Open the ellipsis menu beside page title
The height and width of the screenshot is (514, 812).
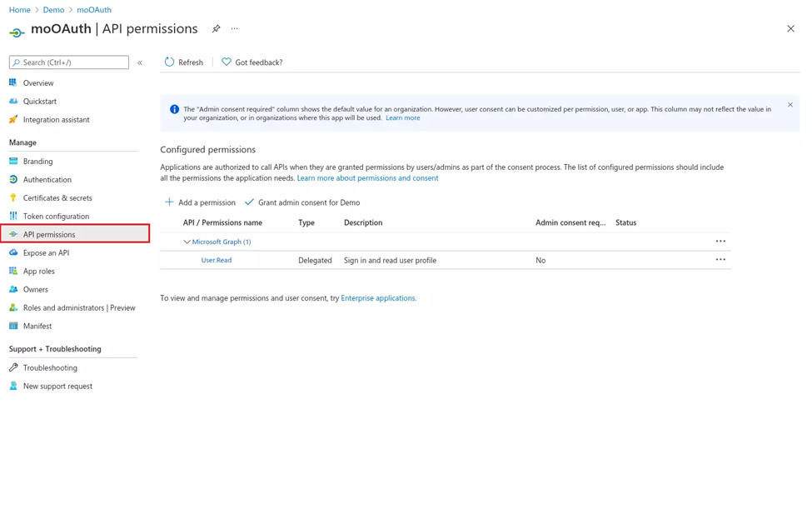pyautogui.click(x=235, y=29)
